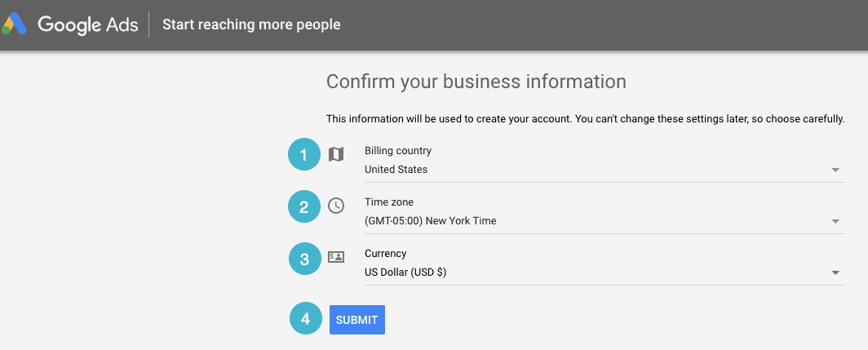The image size is (868, 350).
Task: Expand the Currency dropdown arrow
Action: coord(835,272)
